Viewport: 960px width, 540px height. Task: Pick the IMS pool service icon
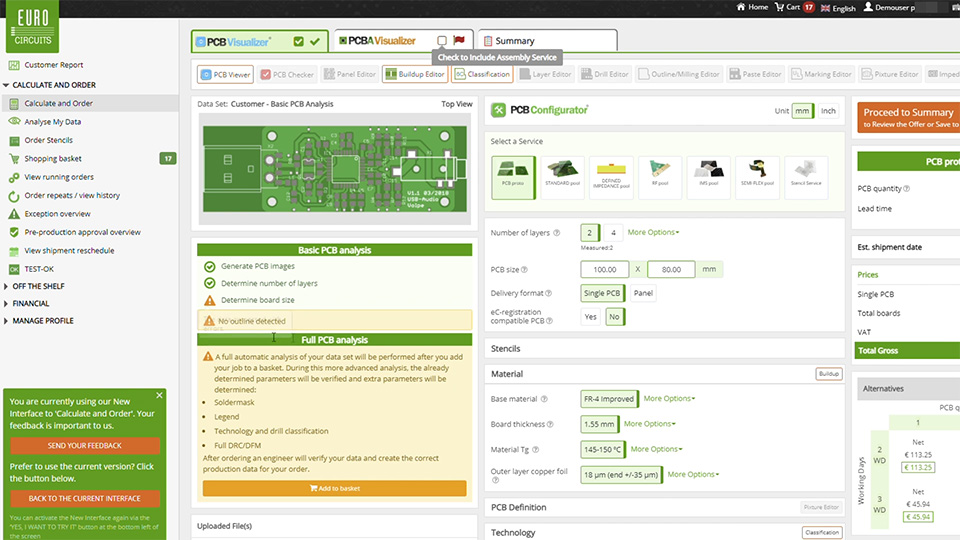(x=709, y=176)
